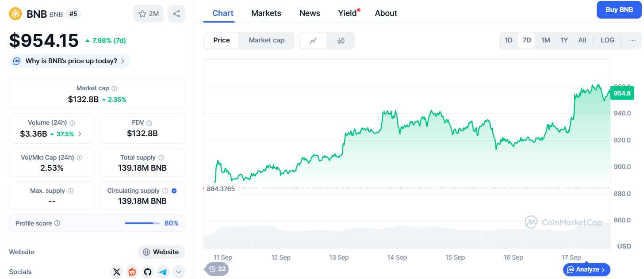The width and height of the screenshot is (644, 279).
Task: Click the verified badge next to Circulating supply
Action: [x=174, y=191]
